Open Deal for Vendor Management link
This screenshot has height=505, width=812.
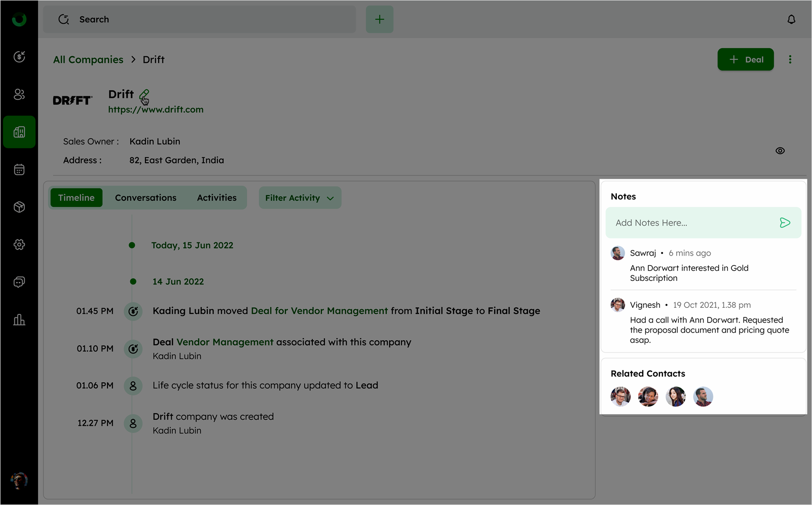tap(319, 311)
